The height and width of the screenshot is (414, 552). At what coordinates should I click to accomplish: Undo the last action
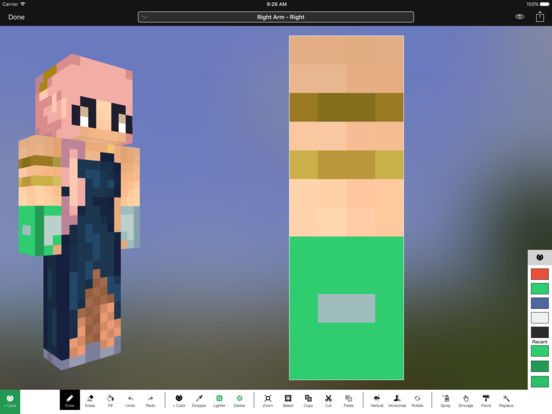[130, 401]
